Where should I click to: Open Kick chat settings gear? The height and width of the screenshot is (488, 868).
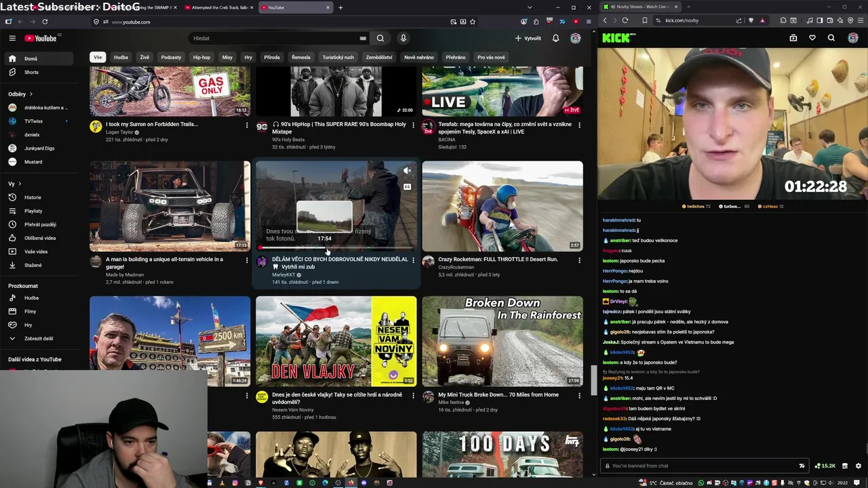coord(859,466)
